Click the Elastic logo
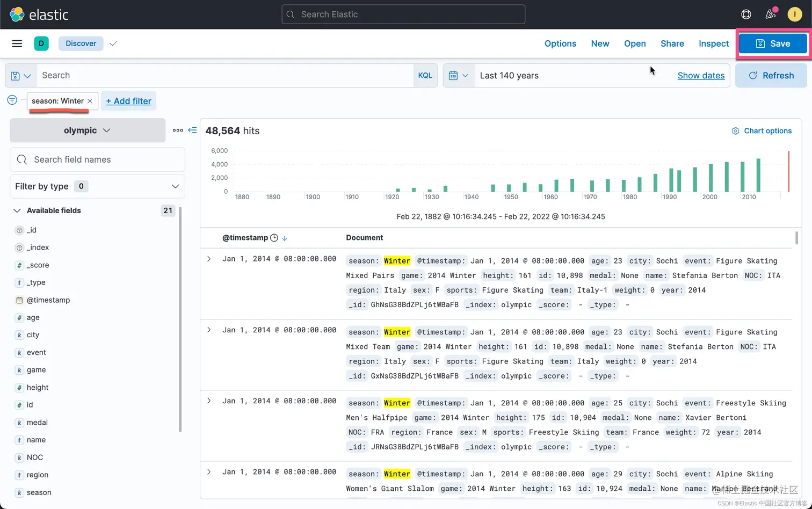 click(39, 14)
